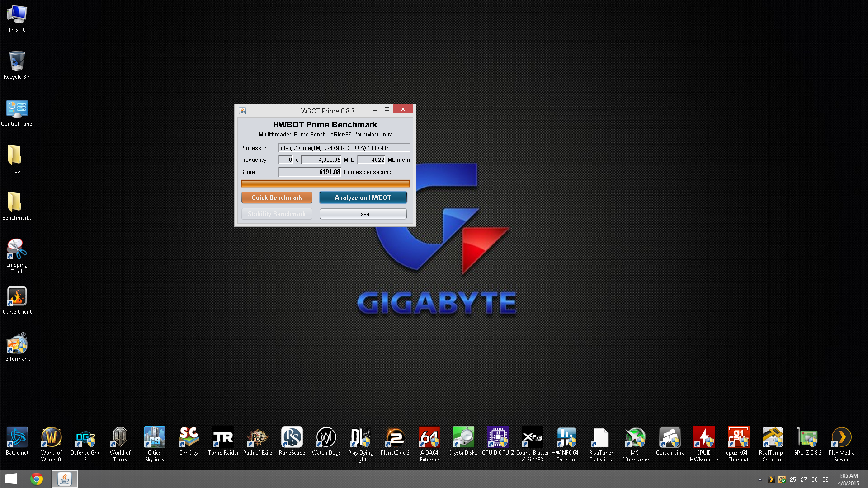Launch Defense Grid 2 shortcut

click(x=86, y=445)
